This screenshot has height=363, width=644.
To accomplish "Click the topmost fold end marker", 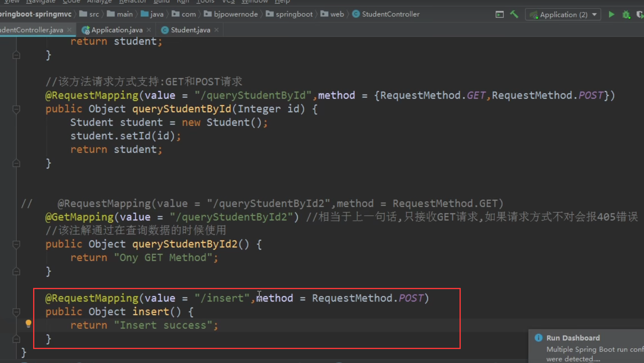I will coord(16,55).
